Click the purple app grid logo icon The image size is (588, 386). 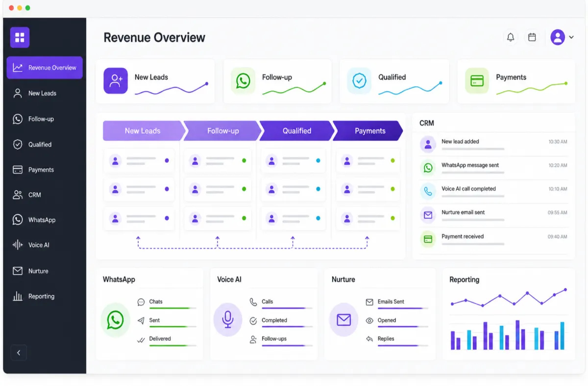click(20, 37)
